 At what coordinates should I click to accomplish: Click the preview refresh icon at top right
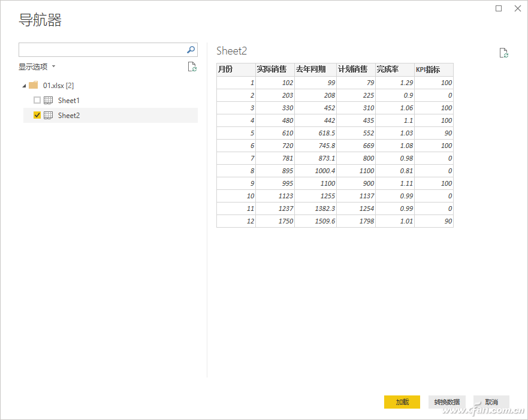click(504, 53)
